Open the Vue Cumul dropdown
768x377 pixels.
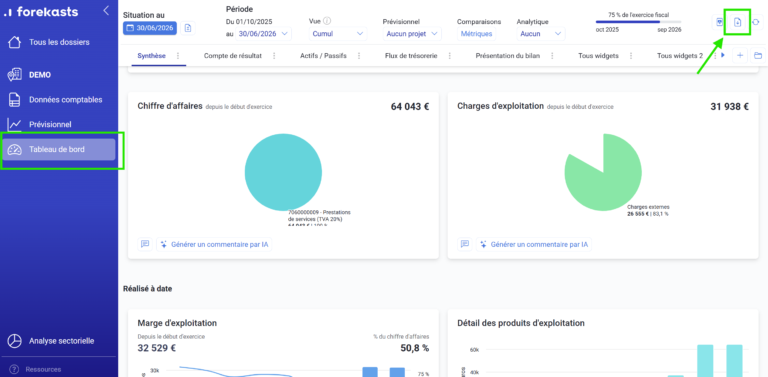pos(337,34)
